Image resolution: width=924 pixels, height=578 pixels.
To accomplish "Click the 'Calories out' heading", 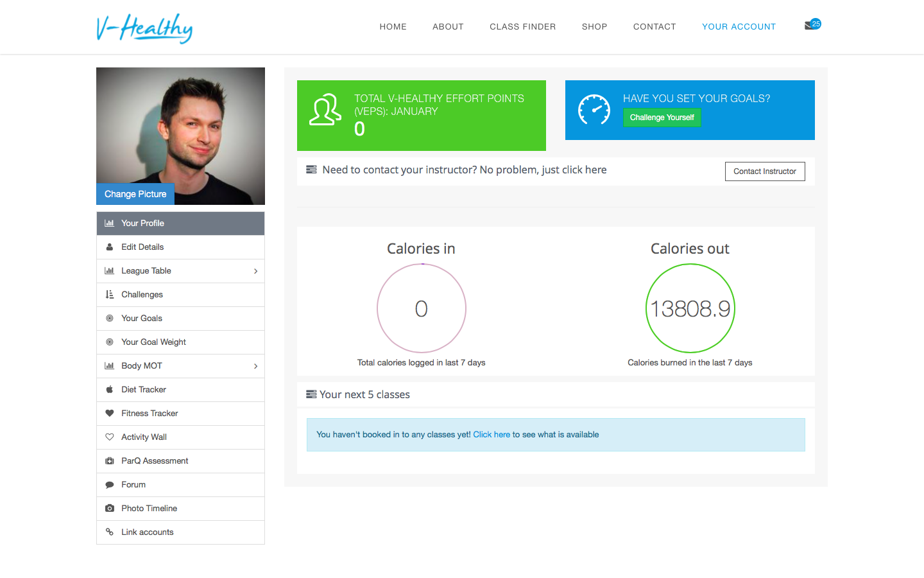I will pyautogui.click(x=690, y=249).
